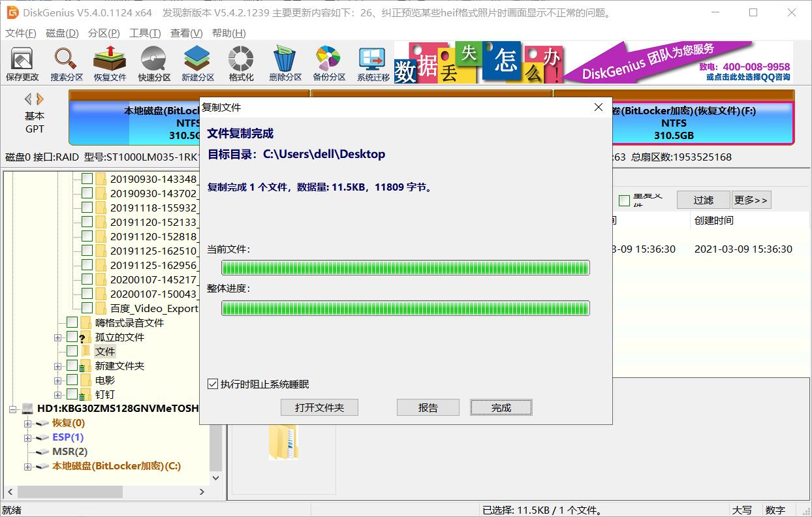The width and height of the screenshot is (812, 517).
Task: Expand the 电影 tree node
Action: click(x=58, y=381)
